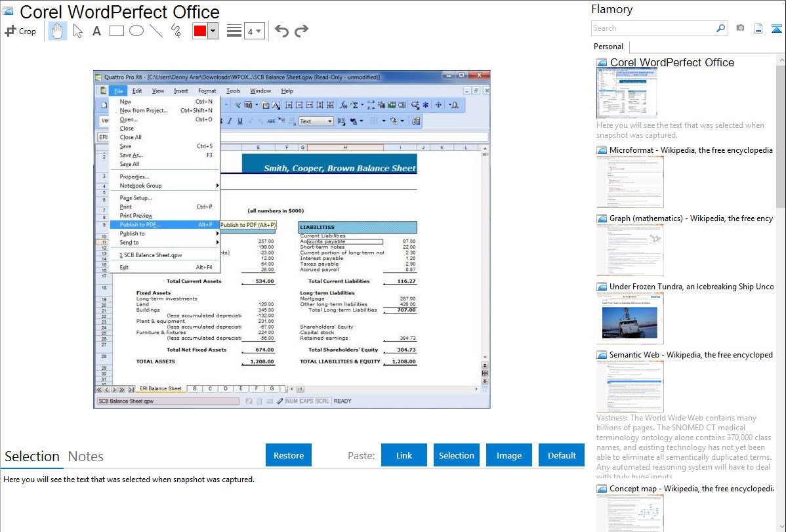Select sheet tab B in the snapshot
786x532 pixels.
(x=194, y=388)
